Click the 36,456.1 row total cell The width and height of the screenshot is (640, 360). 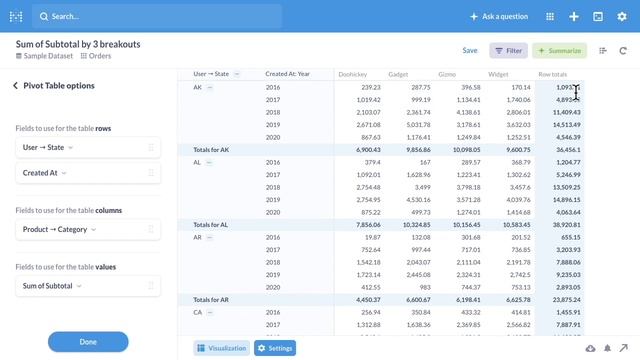point(568,150)
